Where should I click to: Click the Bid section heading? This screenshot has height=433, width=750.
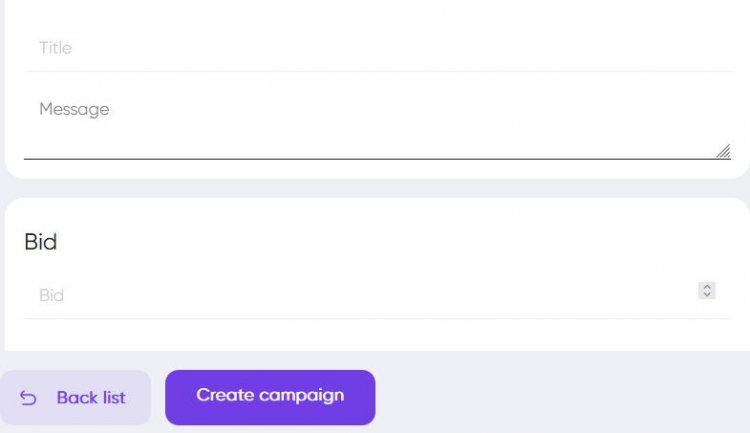tap(41, 241)
